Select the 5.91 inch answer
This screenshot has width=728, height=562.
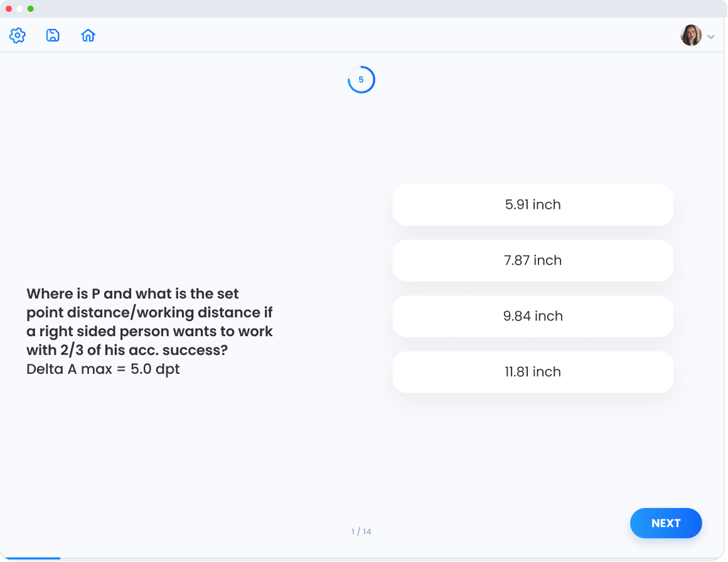click(x=532, y=204)
